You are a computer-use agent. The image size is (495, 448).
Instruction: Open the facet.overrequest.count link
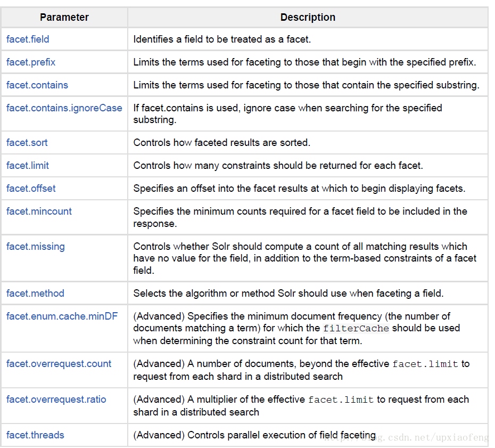click(59, 364)
